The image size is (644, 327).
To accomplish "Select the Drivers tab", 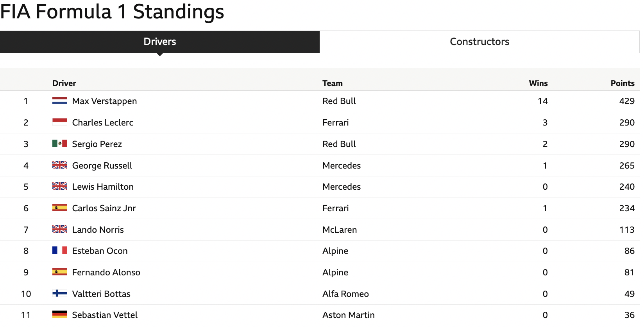I will 160,42.
